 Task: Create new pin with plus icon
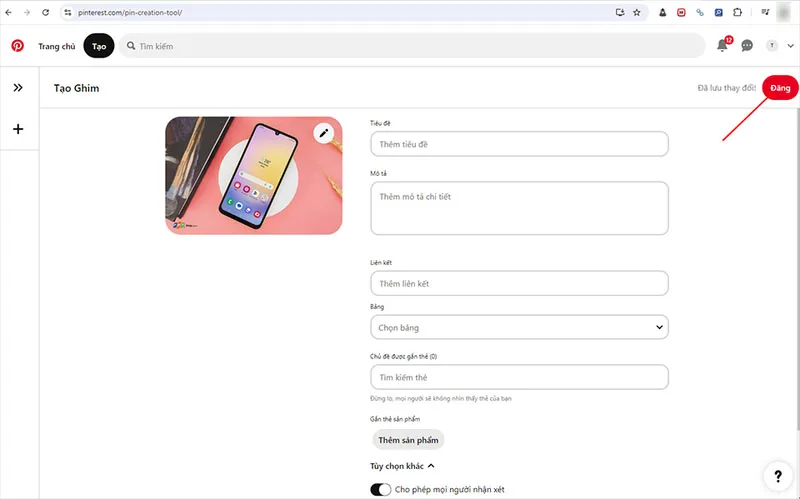pos(18,129)
